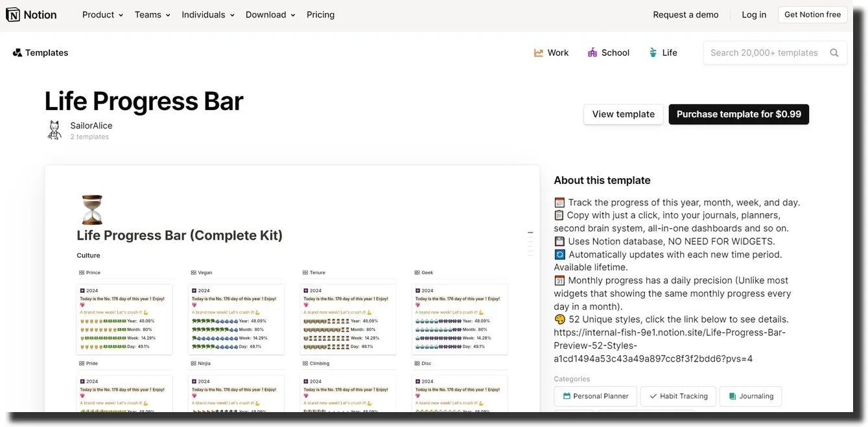
Task: Select the Personal Planner category tag
Action: tap(594, 396)
